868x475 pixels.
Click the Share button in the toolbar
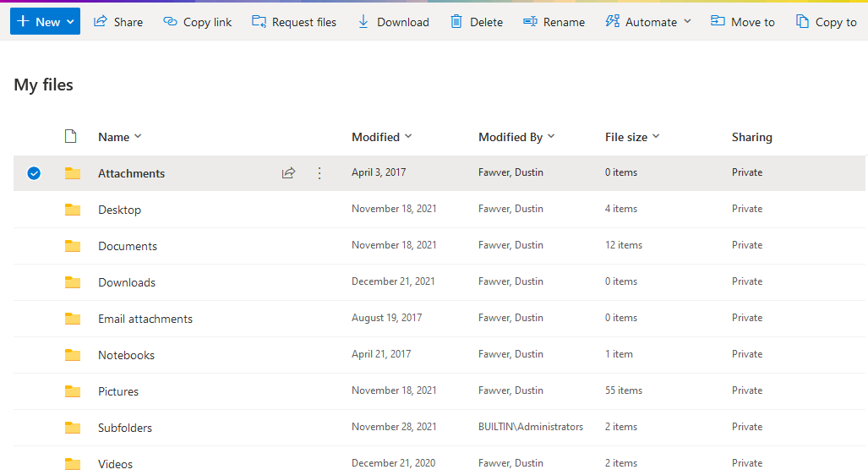click(x=118, y=22)
